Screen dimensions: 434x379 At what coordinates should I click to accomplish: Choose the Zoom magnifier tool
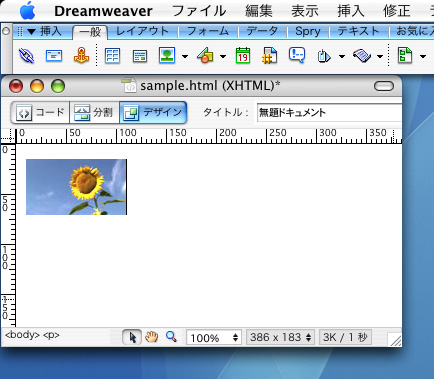tap(171, 337)
